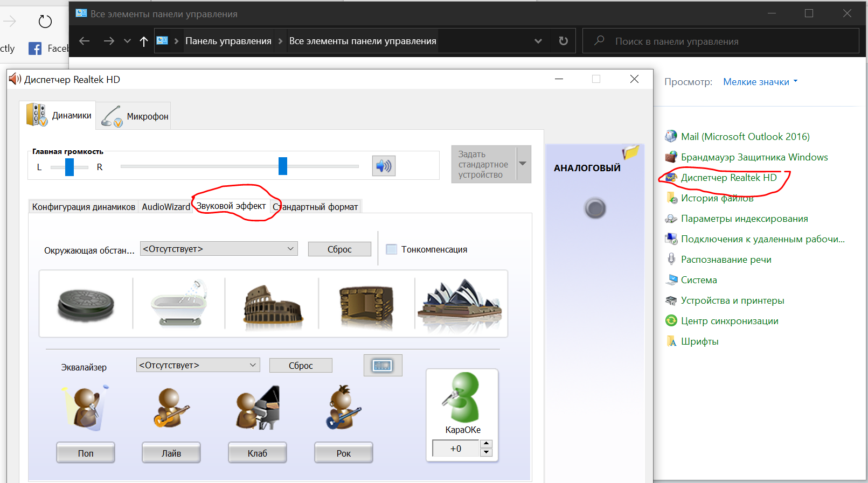
Task: Open the Конфигурация динамиков tab
Action: point(84,207)
